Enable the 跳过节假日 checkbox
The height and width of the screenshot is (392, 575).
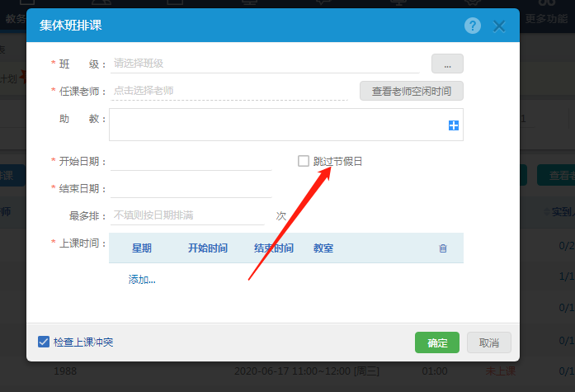tap(304, 161)
